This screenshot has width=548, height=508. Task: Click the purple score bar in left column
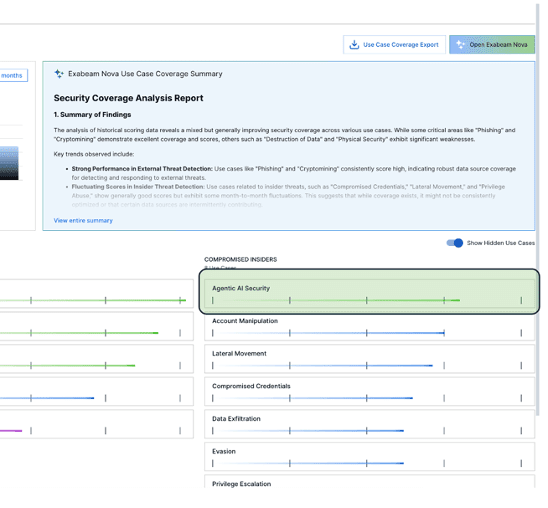coord(11,431)
